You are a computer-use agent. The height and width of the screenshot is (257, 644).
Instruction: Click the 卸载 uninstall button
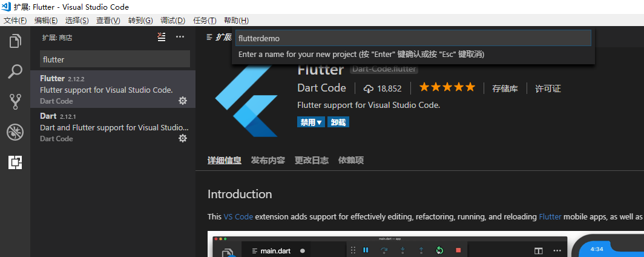[x=338, y=122]
